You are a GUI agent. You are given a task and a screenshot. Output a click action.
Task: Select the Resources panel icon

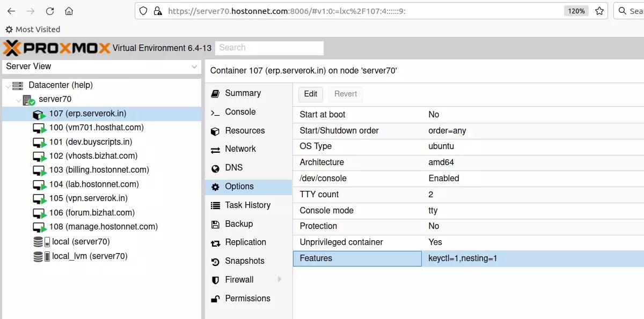coord(215,130)
